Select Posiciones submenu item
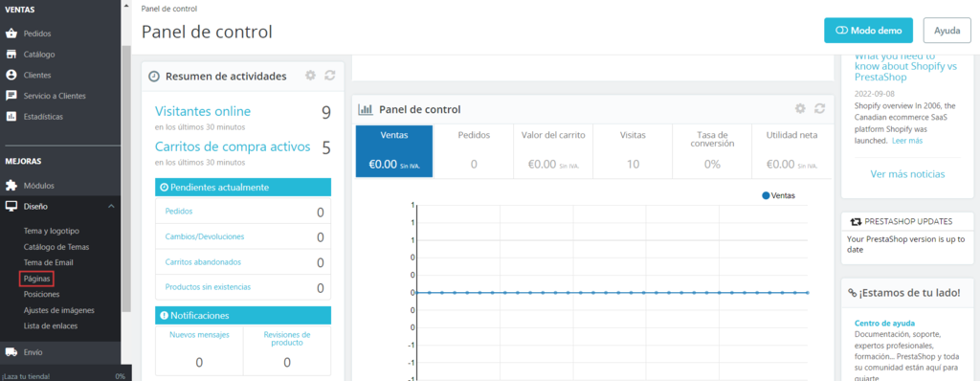The width and height of the screenshot is (980, 381). point(42,294)
